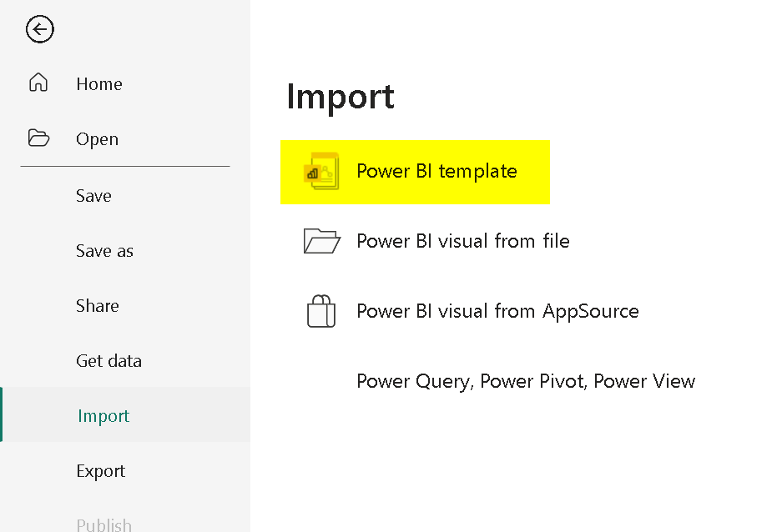Select Share in the left menu

click(x=97, y=306)
